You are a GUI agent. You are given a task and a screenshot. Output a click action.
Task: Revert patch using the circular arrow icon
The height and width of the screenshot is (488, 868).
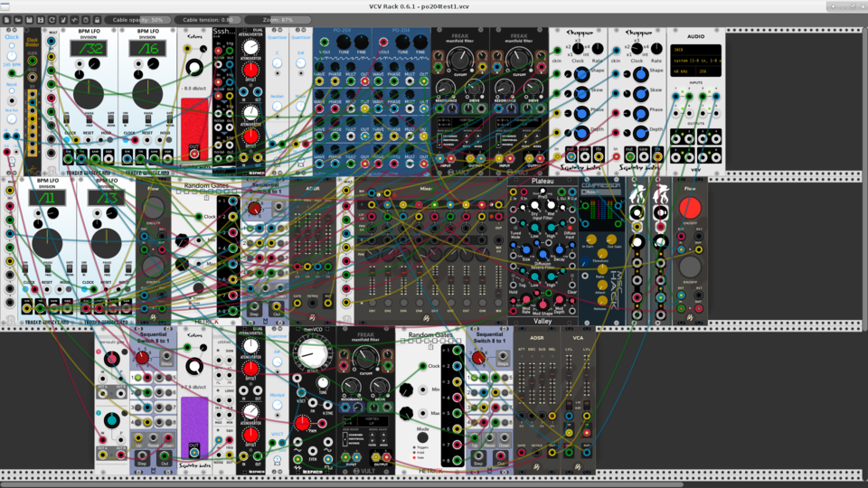pyautogui.click(x=52, y=20)
